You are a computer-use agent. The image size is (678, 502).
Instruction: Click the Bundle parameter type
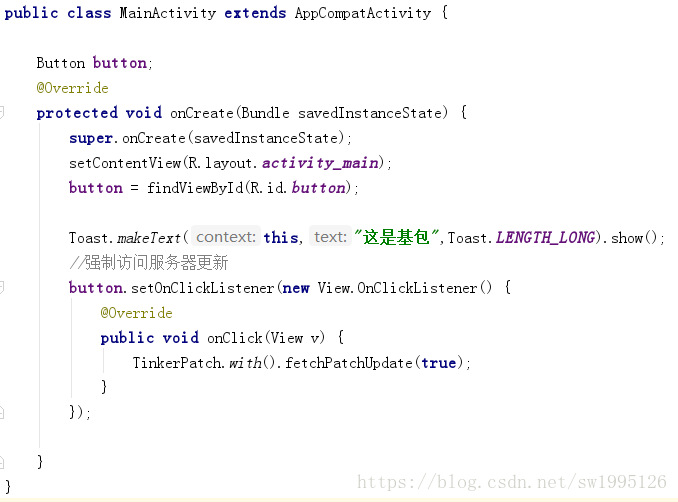point(265,113)
